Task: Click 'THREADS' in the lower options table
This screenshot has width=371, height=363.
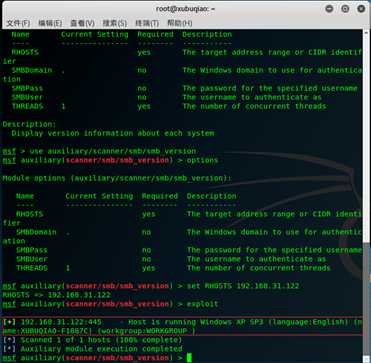Action: [32, 268]
